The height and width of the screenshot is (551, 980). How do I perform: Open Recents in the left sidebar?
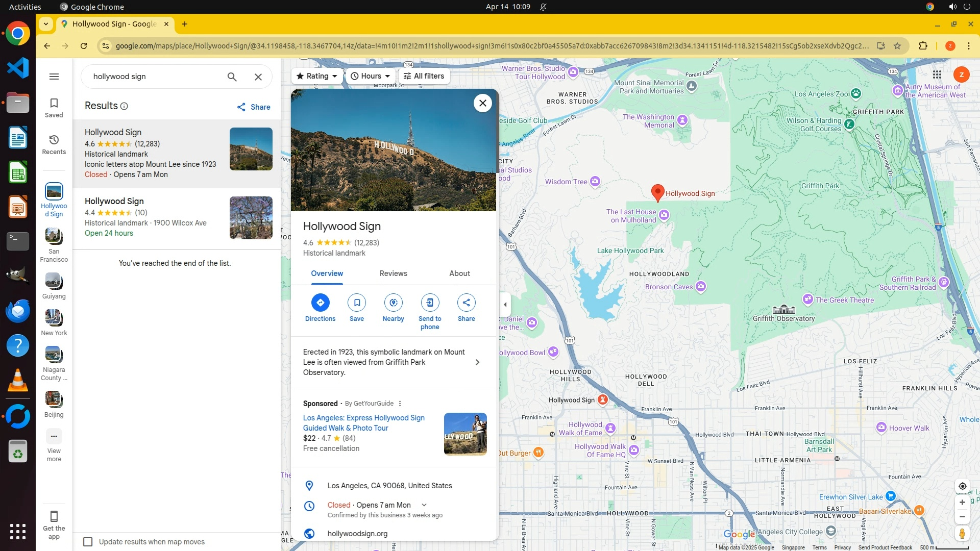[54, 144]
